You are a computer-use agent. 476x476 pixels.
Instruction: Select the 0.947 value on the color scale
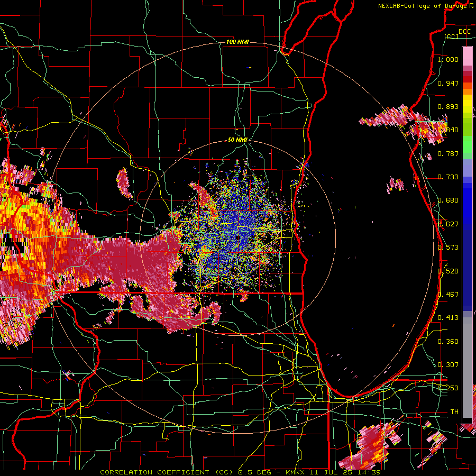(448, 83)
